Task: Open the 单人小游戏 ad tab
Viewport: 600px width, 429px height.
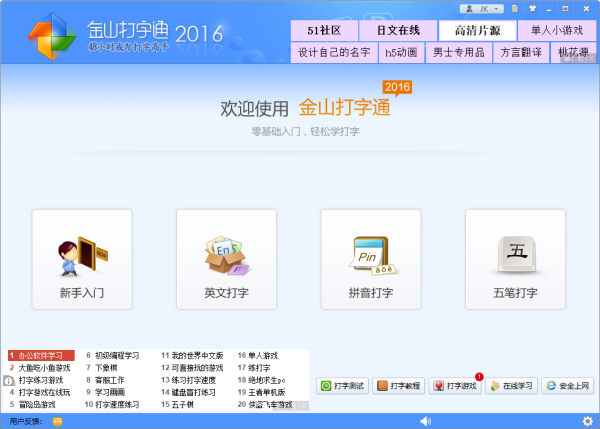Action: click(557, 31)
